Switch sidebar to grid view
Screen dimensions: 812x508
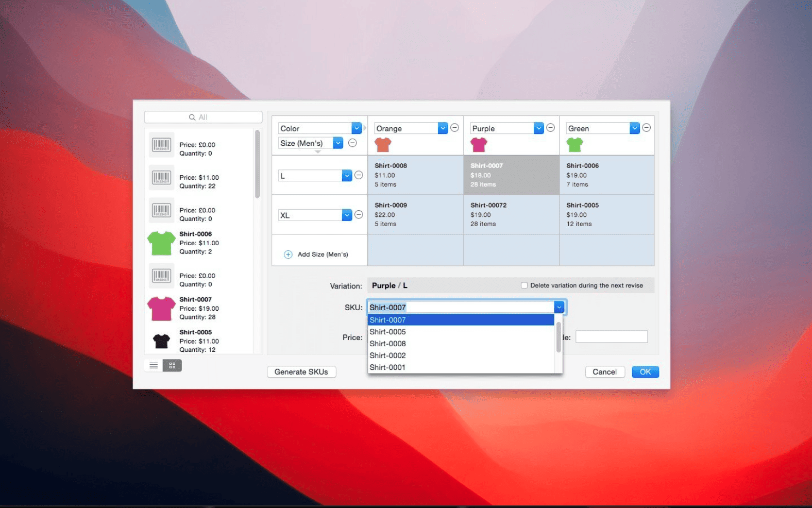(172, 365)
